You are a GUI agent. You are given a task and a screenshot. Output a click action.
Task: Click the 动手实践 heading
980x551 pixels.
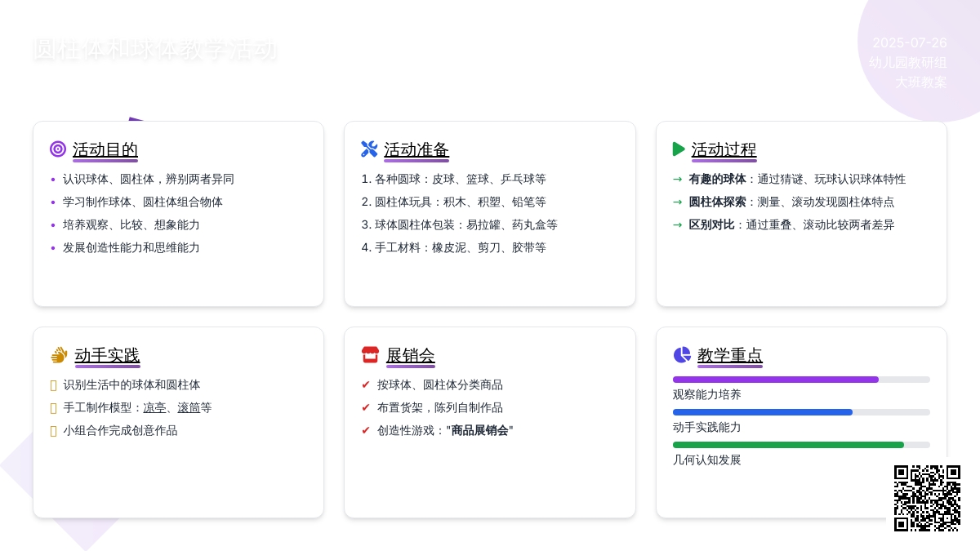(x=107, y=356)
